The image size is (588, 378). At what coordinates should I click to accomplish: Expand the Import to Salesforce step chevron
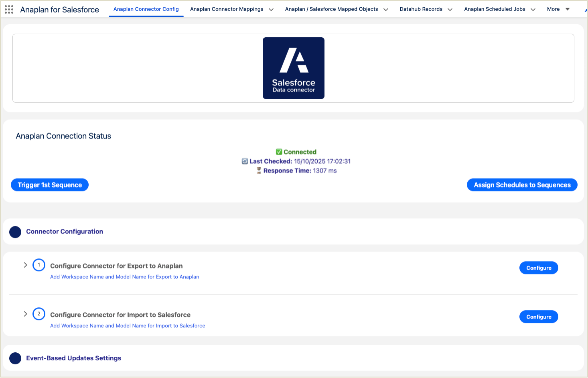tap(25, 314)
